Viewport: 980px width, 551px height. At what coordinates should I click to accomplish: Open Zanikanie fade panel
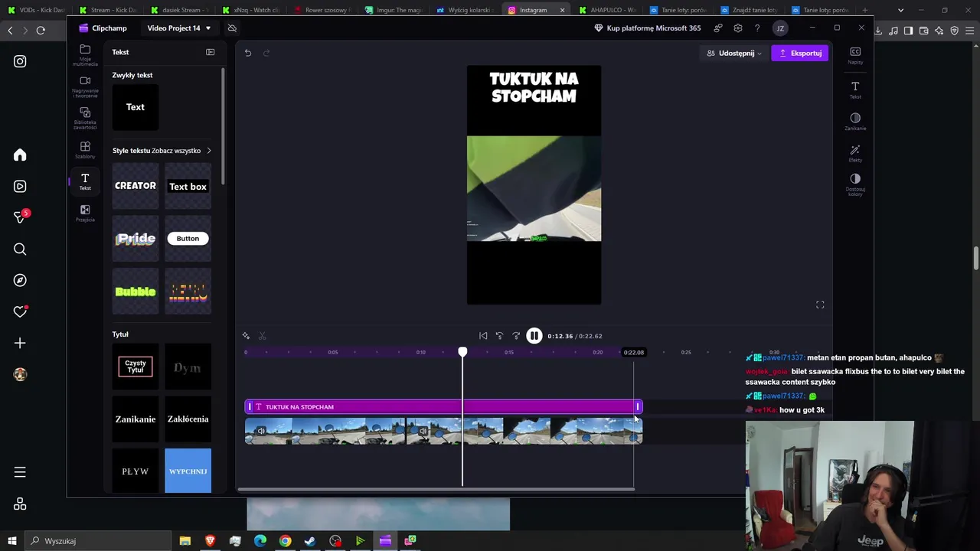point(855,122)
